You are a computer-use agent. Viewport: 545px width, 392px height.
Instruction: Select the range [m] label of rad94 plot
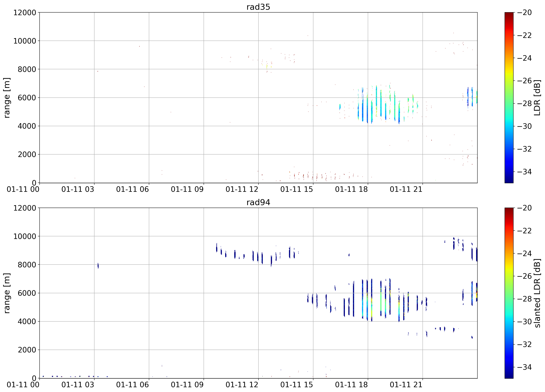coord(7,293)
